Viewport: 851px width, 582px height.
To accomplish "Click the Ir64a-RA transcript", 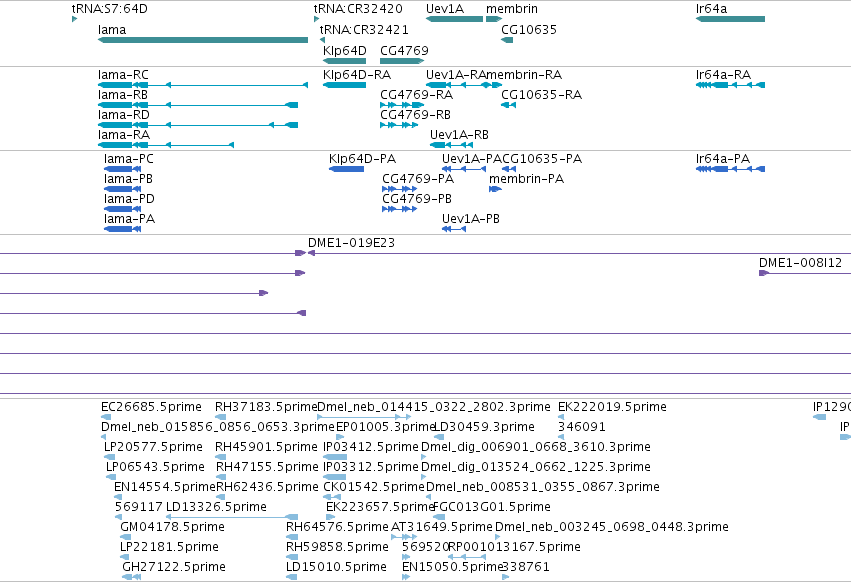I will [731, 85].
